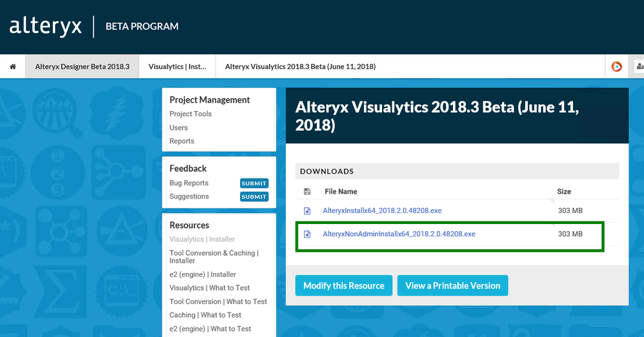Image resolution: width=644 pixels, height=337 pixels.
Task: Open e2 (engine) | Installer resource
Action: (203, 274)
